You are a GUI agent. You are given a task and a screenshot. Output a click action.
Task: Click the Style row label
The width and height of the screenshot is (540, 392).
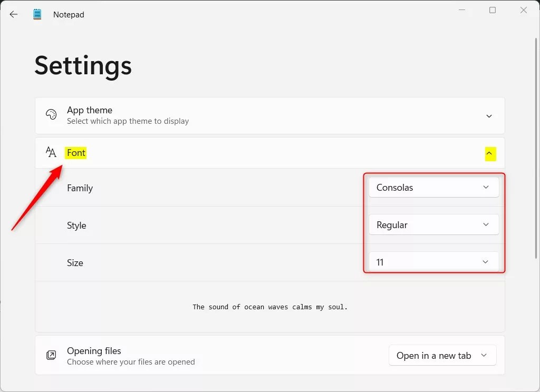pyautogui.click(x=76, y=226)
